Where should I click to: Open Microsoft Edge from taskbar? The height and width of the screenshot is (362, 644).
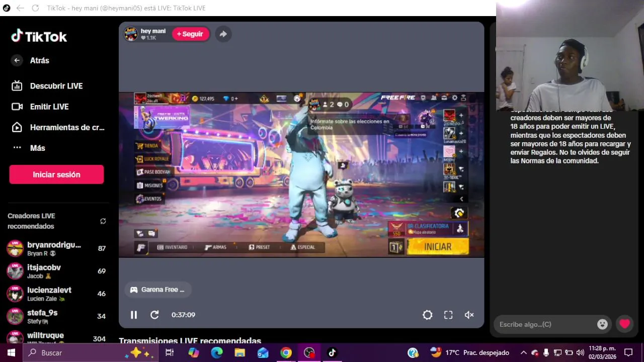tap(217, 353)
